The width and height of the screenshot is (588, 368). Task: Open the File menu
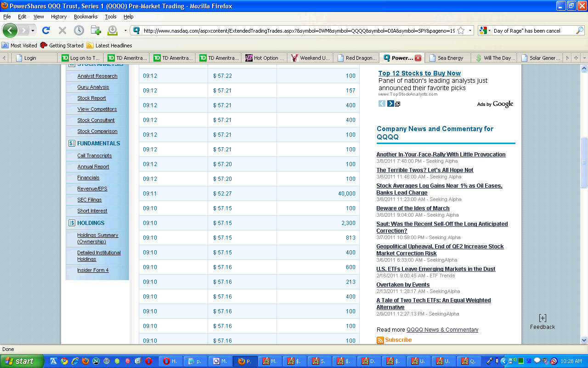(x=7, y=17)
